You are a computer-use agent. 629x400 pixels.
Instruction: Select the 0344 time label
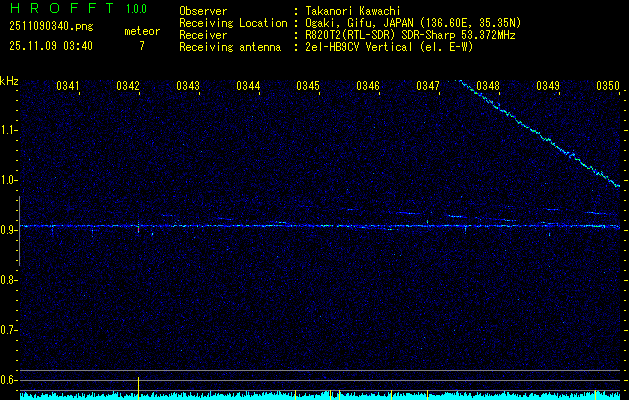[x=248, y=87]
